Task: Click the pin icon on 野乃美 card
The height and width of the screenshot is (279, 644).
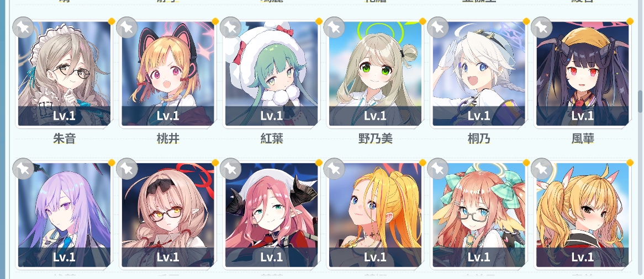Action: (x=334, y=28)
